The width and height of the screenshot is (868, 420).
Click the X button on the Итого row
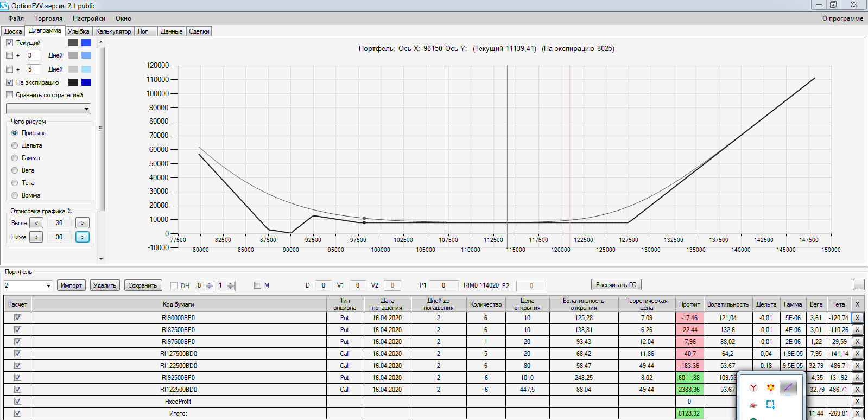tap(857, 413)
